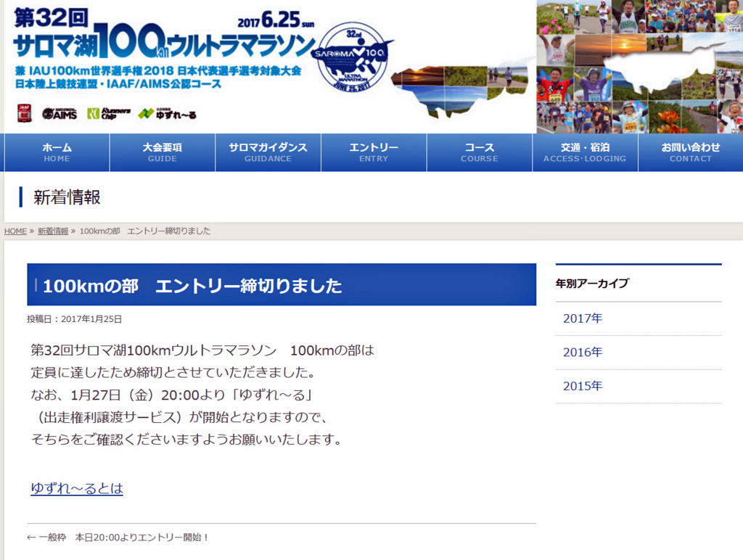Open the ゆずれ~るとは link
Screen dimensions: 743x560
(77, 488)
